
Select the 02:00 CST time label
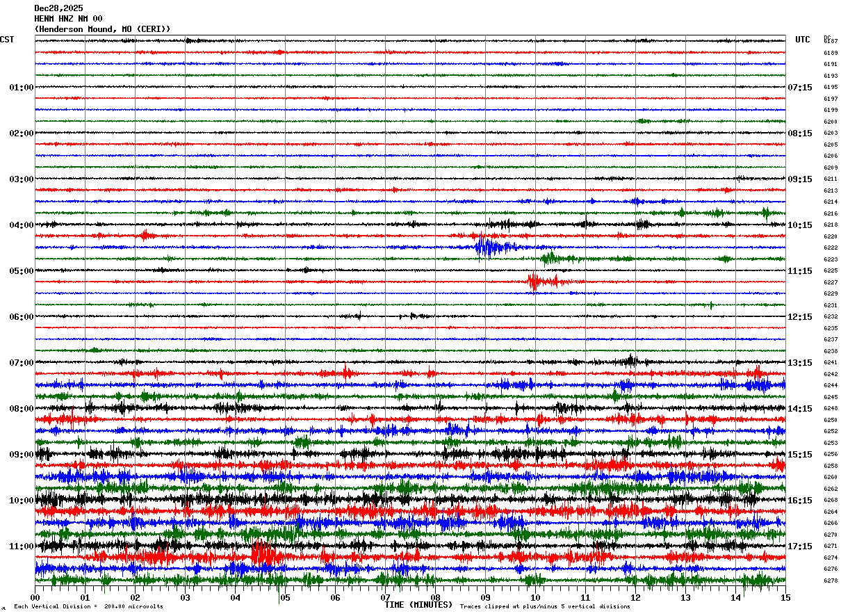pyautogui.click(x=22, y=133)
